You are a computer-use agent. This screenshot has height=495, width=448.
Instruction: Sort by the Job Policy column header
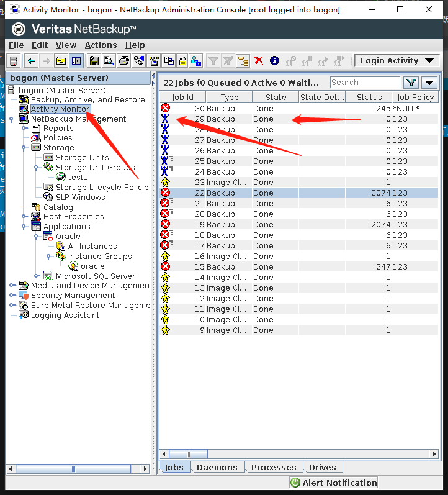(x=415, y=98)
